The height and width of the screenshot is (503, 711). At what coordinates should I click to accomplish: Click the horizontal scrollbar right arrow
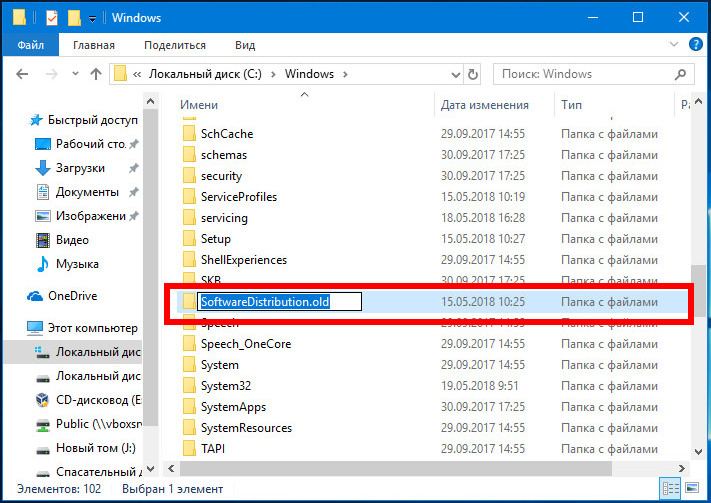681,468
